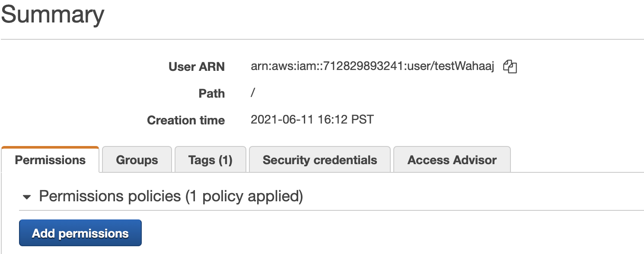Click the Permissions policies heading text
Viewport: 644px width, 254px height.
pos(110,197)
